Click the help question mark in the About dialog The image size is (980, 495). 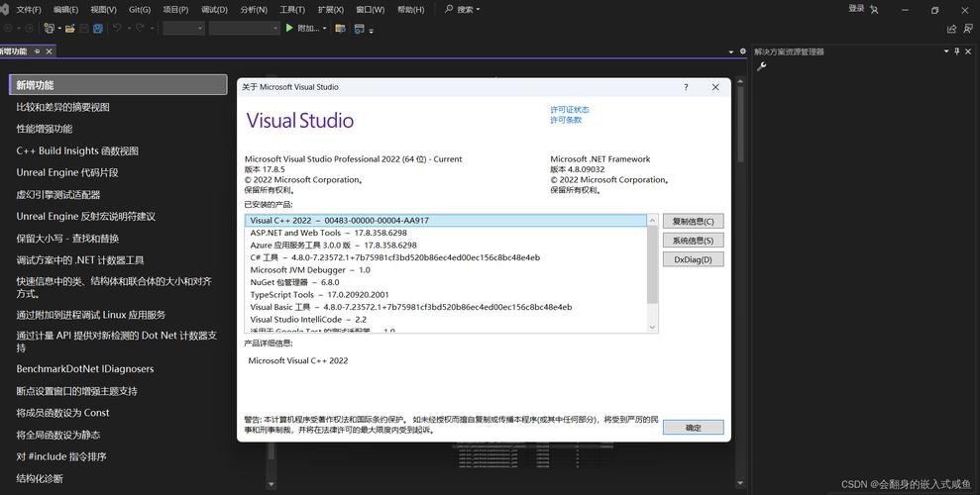coord(686,87)
